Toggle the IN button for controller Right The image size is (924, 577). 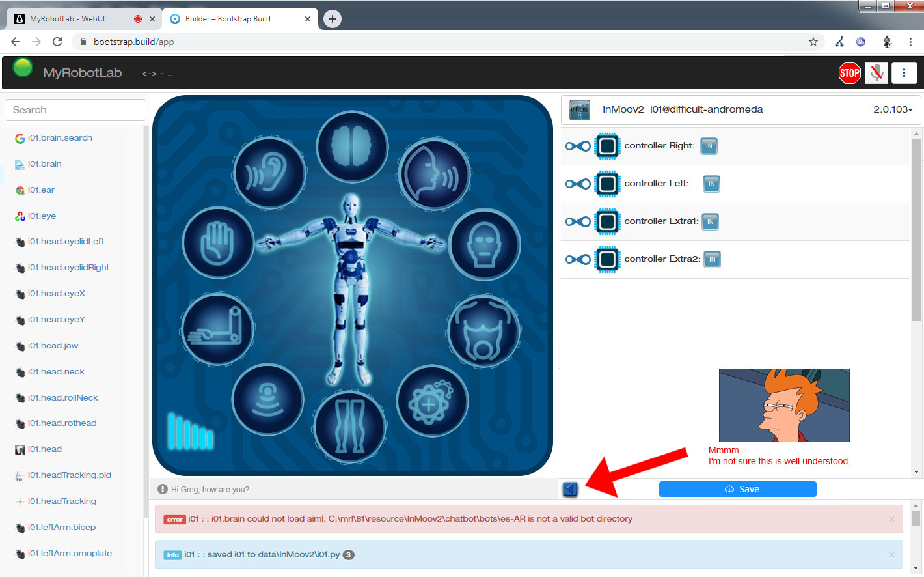coord(709,147)
